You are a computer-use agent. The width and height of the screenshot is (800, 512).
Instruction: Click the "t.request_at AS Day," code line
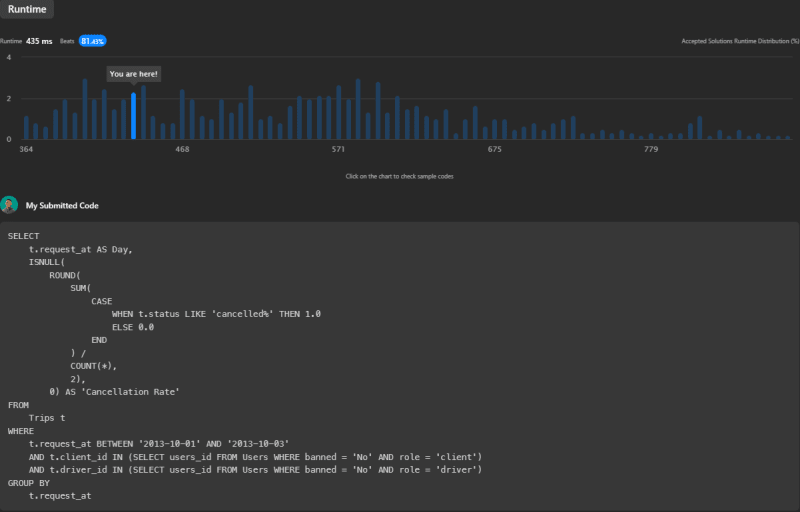[x=81, y=249]
